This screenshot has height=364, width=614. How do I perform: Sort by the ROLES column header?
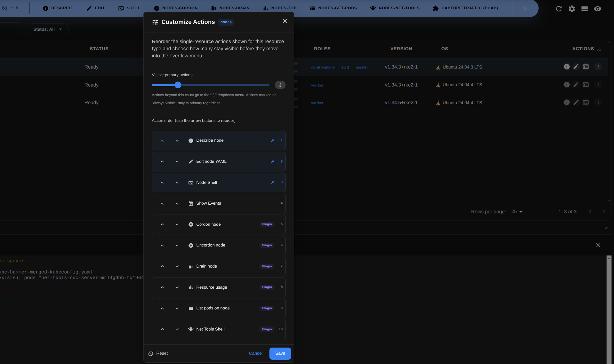click(322, 49)
